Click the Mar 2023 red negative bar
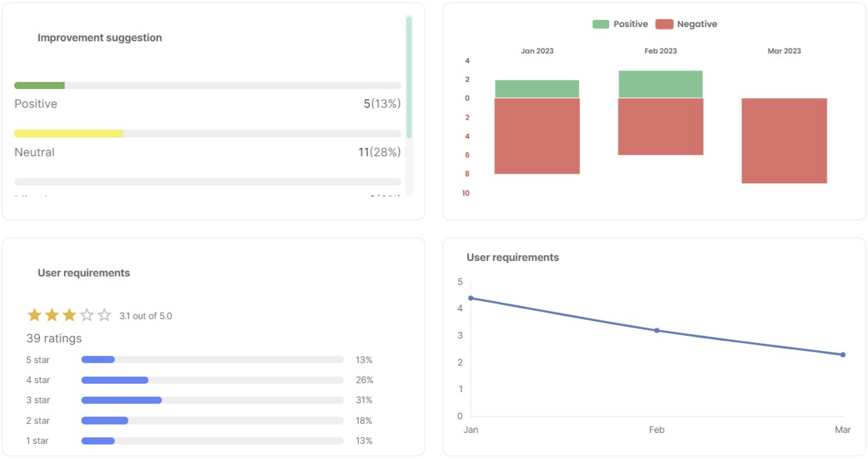The image size is (868, 459). (x=784, y=141)
